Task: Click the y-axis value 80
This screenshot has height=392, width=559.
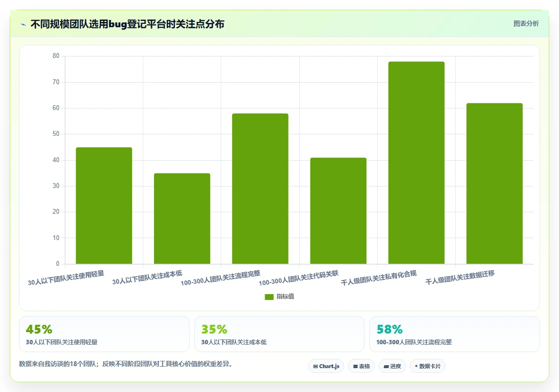Action: pos(56,56)
